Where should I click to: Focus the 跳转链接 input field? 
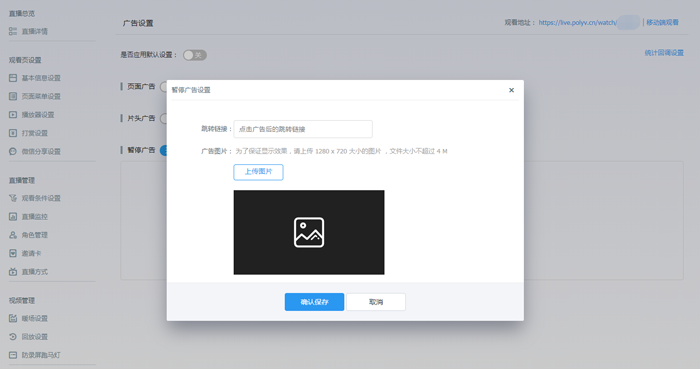[303, 129]
